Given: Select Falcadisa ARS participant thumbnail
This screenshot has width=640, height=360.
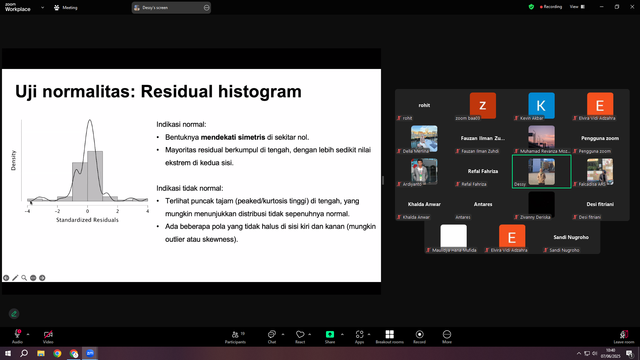Looking at the screenshot, I should [x=600, y=171].
